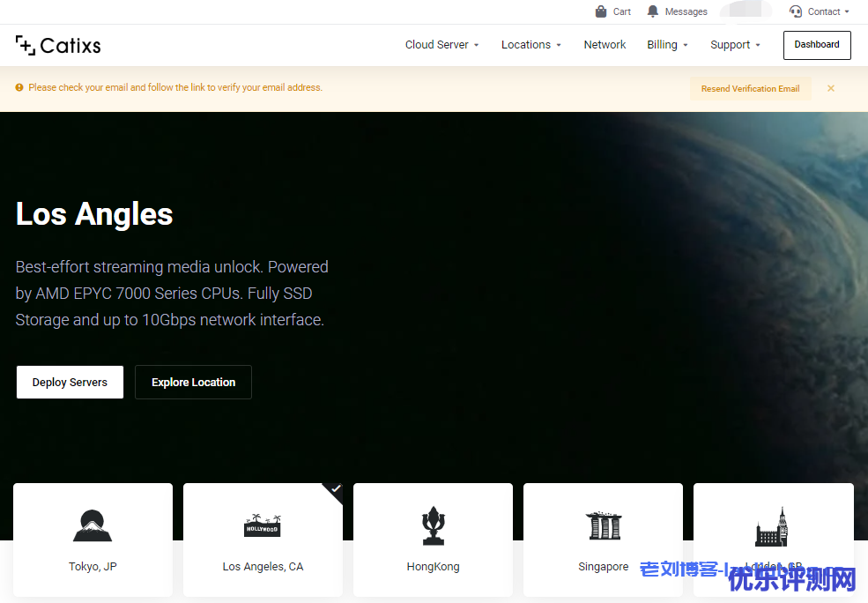The height and width of the screenshot is (603, 868).
Task: Open the Messages link
Action: (686, 11)
